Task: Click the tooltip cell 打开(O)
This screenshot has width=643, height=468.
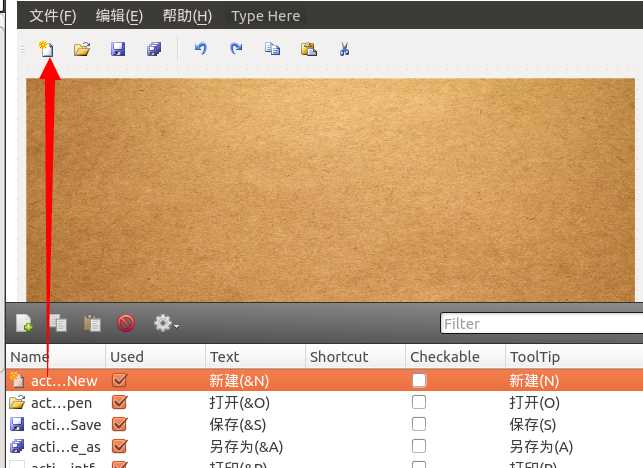Action: coord(534,403)
